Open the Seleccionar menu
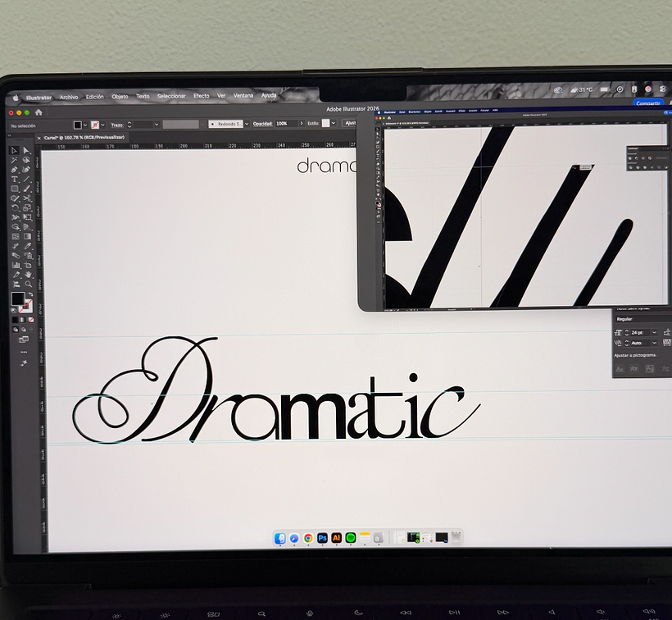This screenshot has height=620, width=672. pos(171,96)
